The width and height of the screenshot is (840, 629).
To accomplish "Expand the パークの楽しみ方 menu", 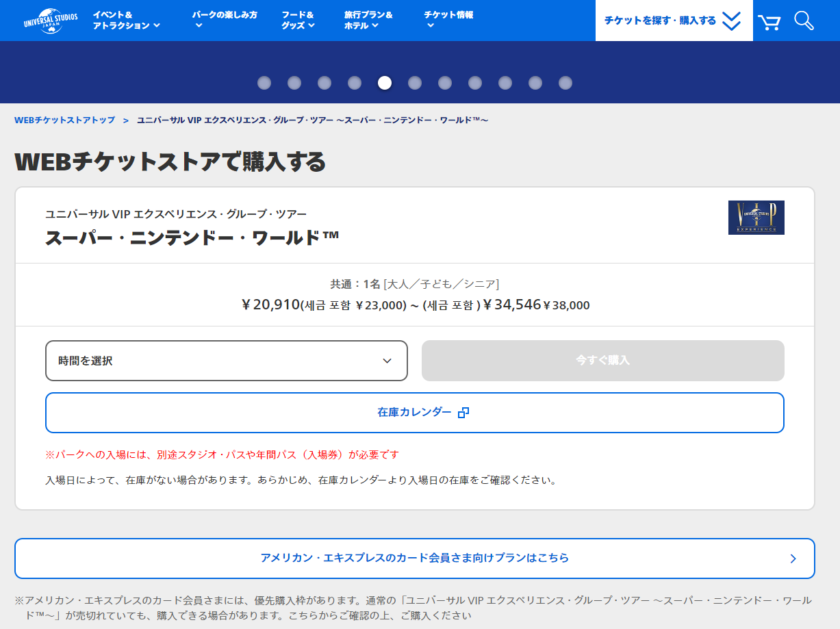I will [225, 20].
